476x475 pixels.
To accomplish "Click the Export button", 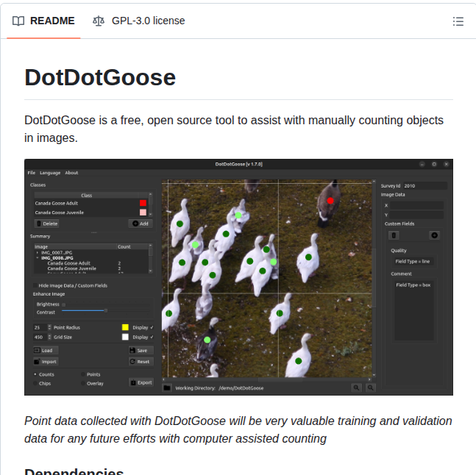I will (x=141, y=383).
